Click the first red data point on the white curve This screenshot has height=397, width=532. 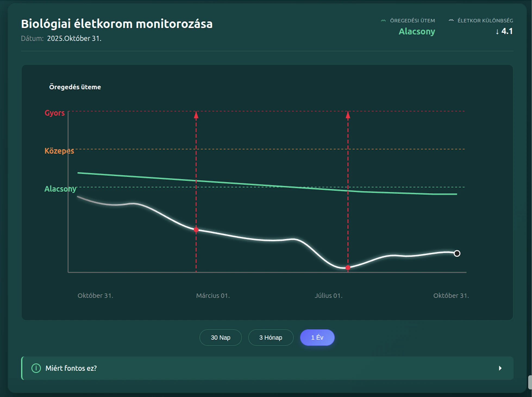pos(196,230)
